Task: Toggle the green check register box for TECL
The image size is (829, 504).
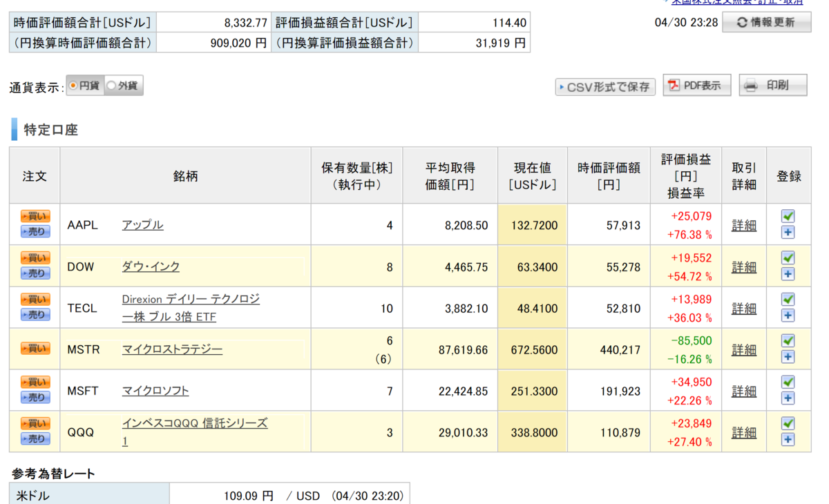Action: tap(788, 299)
